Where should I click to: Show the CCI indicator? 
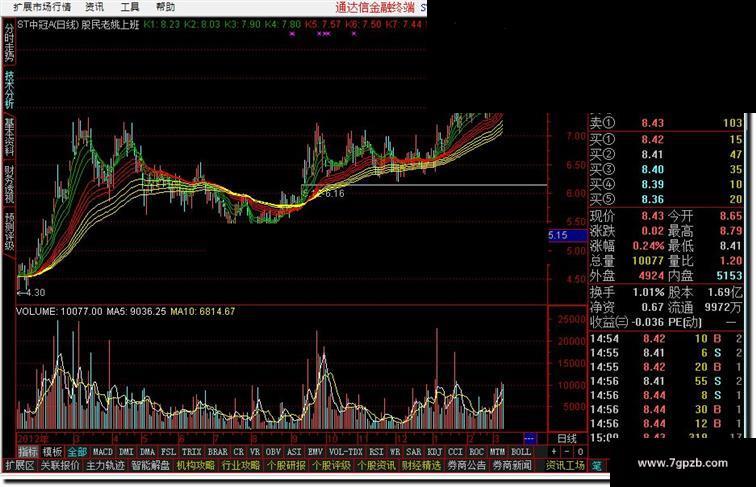[456, 452]
